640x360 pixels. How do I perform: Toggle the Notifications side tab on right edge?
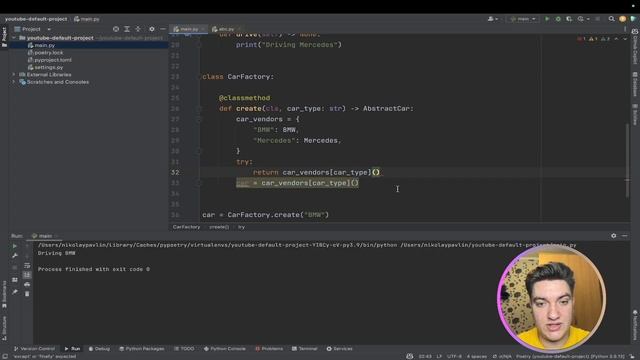coord(635,324)
